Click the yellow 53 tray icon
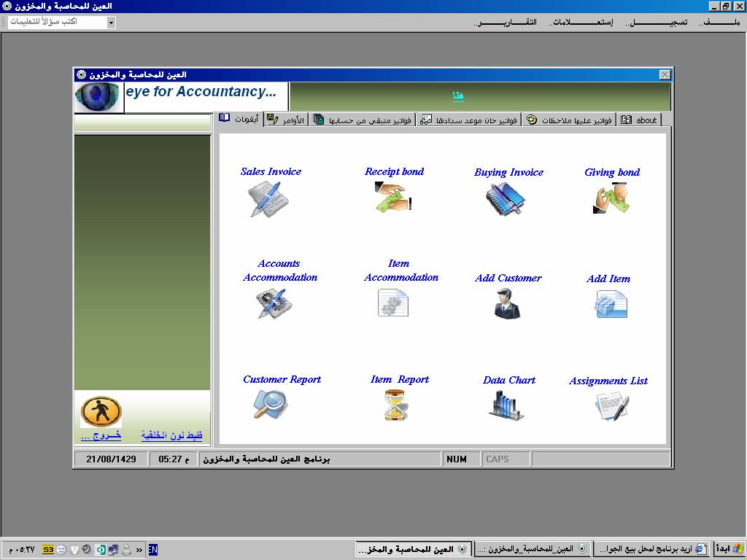Screen dimensions: 747x560 click(x=48, y=550)
